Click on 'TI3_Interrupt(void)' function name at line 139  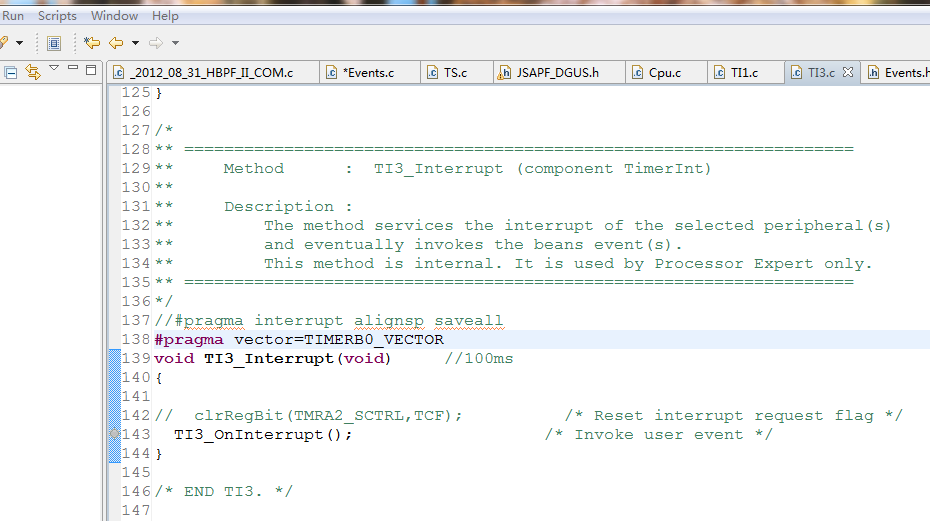coord(297,358)
